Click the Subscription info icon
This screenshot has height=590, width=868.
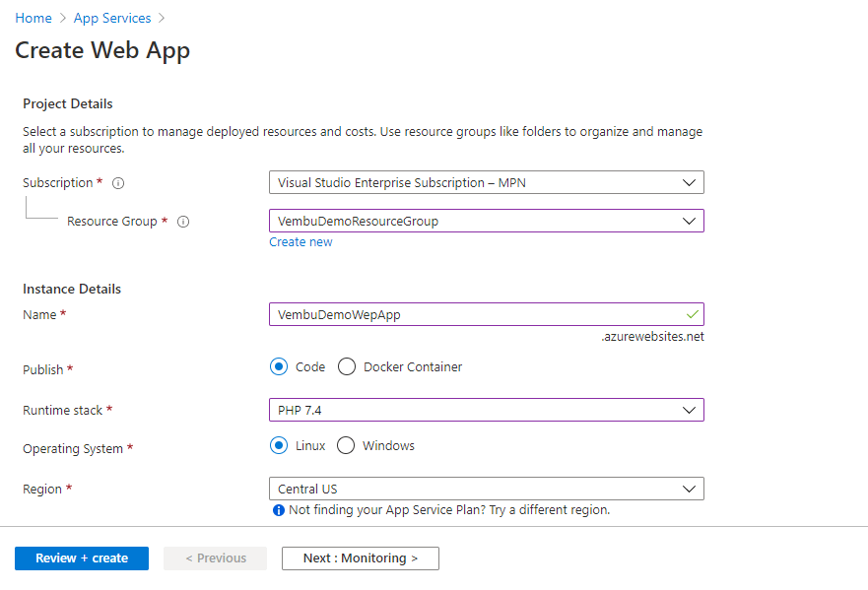pos(118,183)
